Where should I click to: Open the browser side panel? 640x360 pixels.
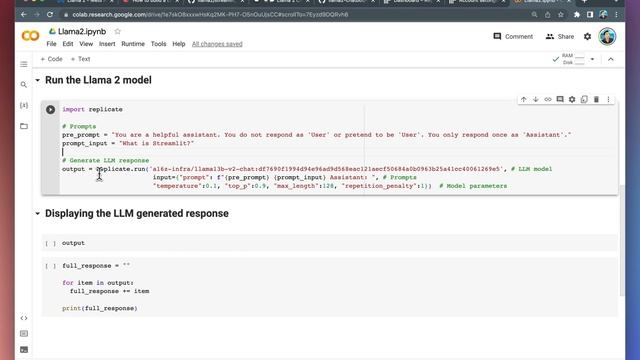590,15
